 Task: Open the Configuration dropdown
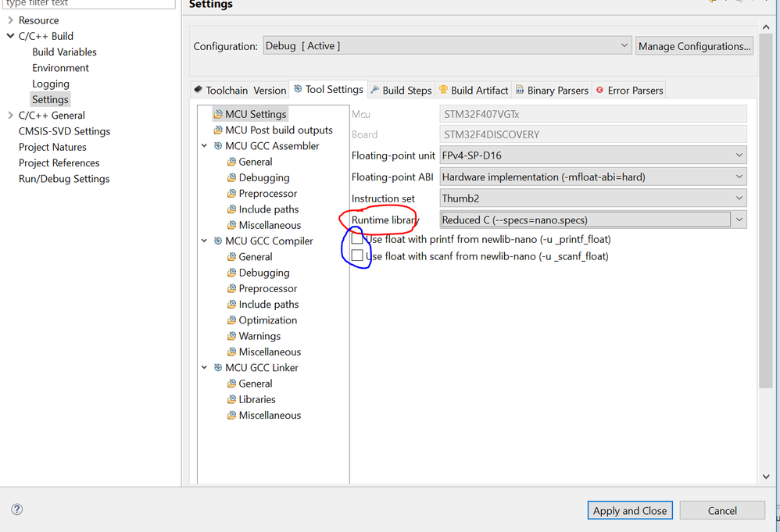624,46
